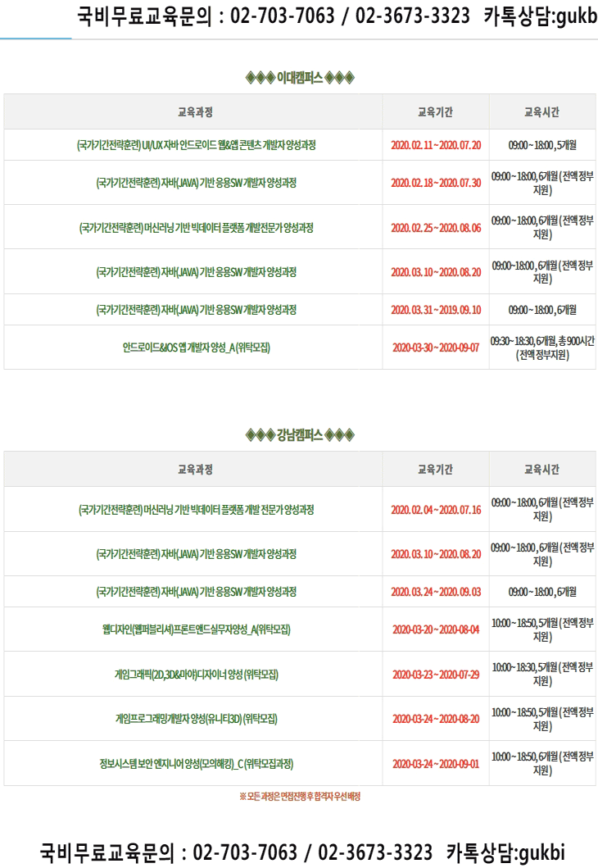Click the top 국비무료교육문의 phone number banner
598x868 pixels.
[x=337, y=16]
